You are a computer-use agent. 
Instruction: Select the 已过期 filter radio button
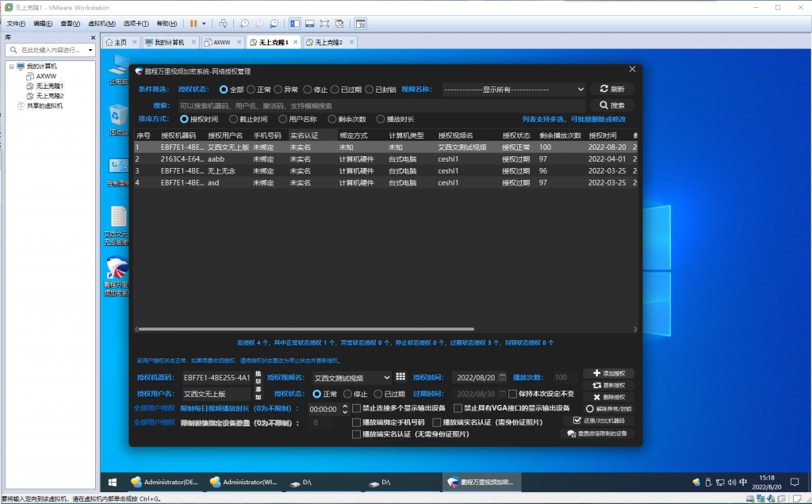coord(335,90)
